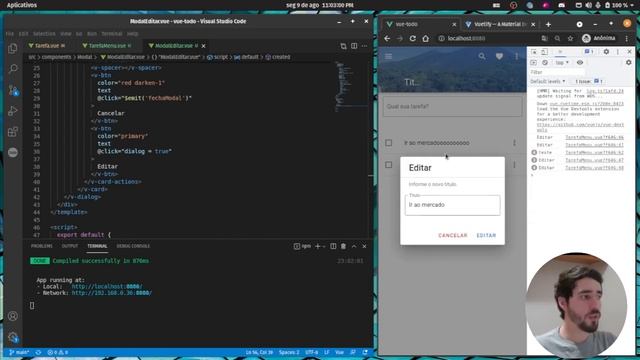Select inspect element tool in DevTools

pyautogui.click(x=534, y=52)
